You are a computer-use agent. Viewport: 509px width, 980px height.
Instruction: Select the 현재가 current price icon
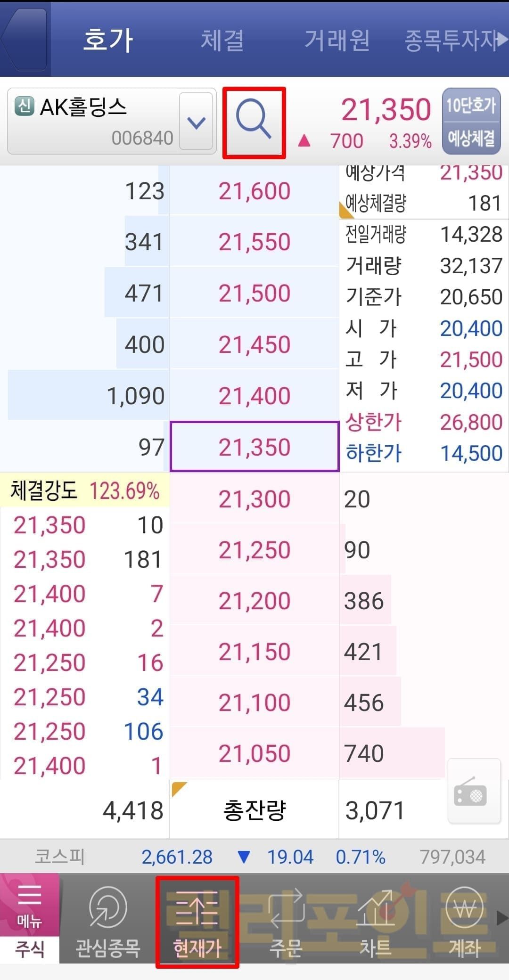tap(197, 921)
